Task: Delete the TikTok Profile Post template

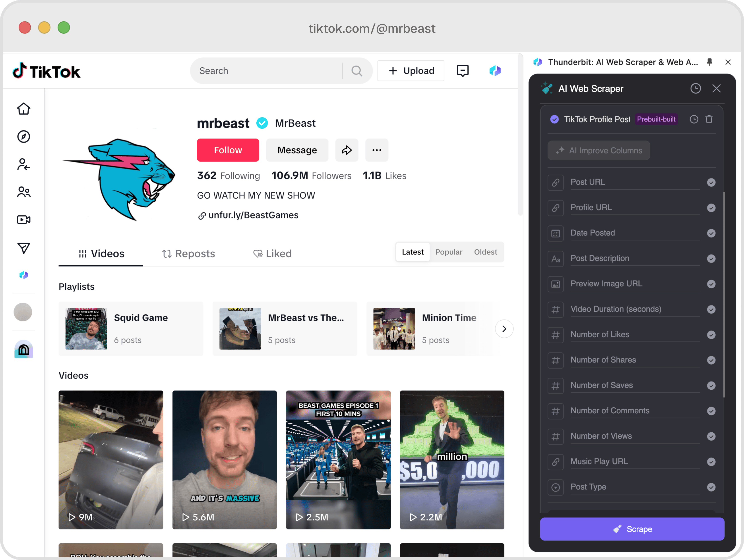Action: [709, 119]
